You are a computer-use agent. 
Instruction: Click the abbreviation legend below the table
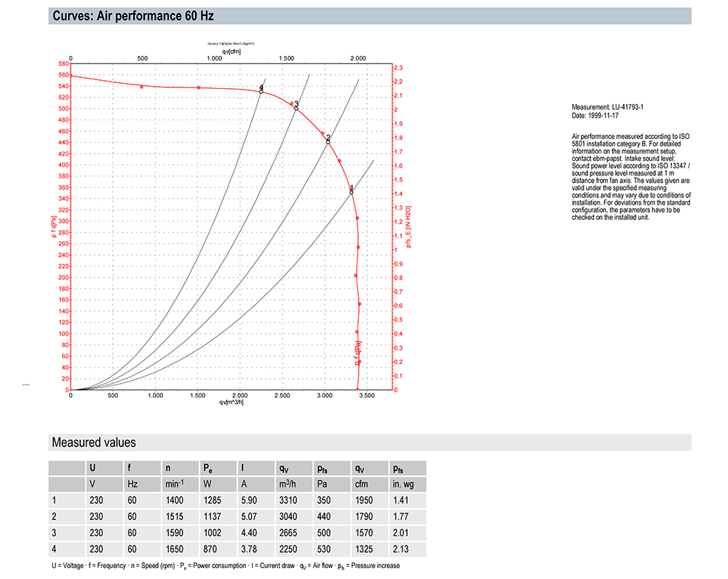[x=226, y=566]
